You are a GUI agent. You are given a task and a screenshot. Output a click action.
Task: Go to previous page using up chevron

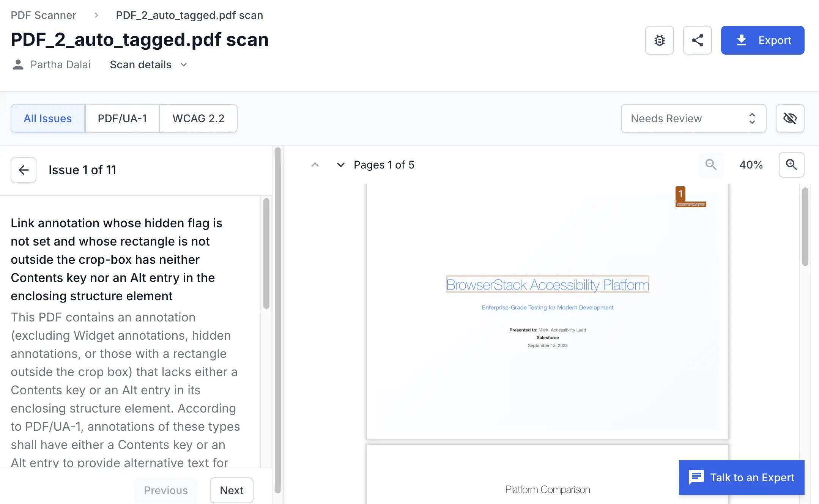click(315, 165)
